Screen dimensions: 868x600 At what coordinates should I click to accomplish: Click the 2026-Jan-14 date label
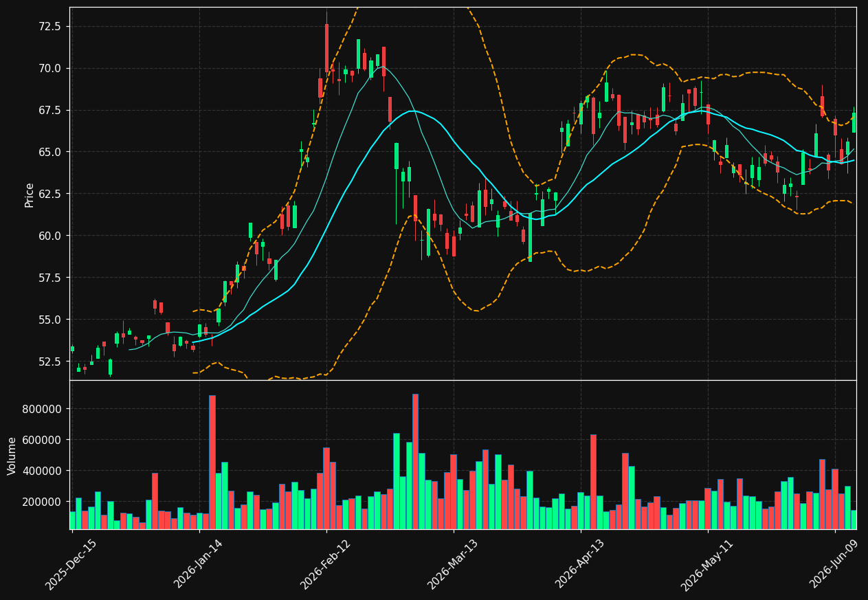pyautogui.click(x=199, y=565)
